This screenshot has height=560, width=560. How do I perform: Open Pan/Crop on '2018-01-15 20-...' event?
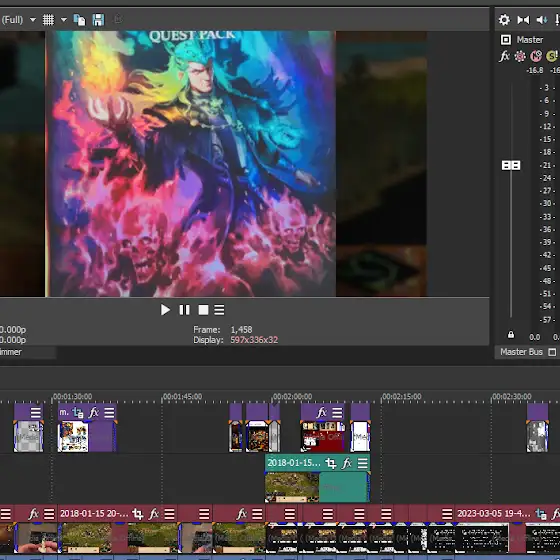click(138, 514)
